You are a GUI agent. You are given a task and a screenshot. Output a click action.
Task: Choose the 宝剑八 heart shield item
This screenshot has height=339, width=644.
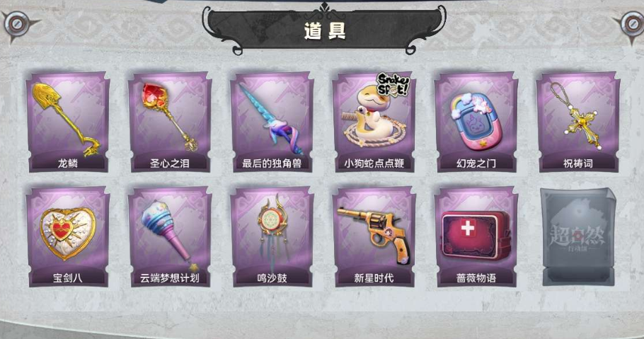tap(68, 236)
